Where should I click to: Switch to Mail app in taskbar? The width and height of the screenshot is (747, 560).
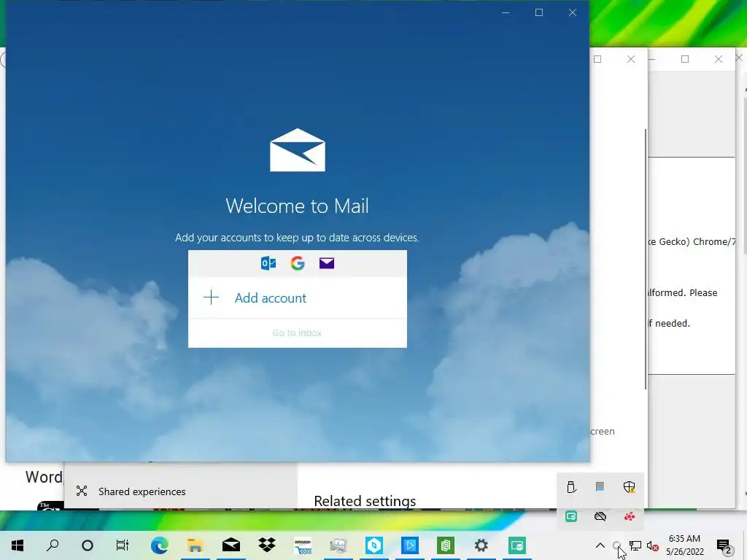(x=231, y=545)
